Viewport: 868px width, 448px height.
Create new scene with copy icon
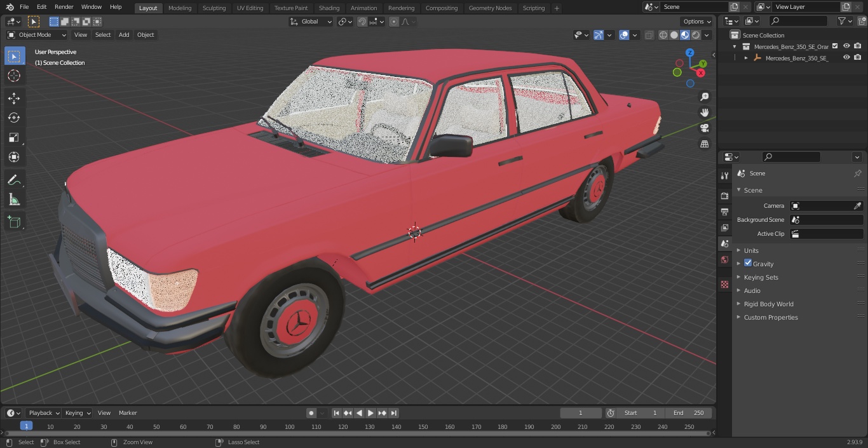pos(734,7)
